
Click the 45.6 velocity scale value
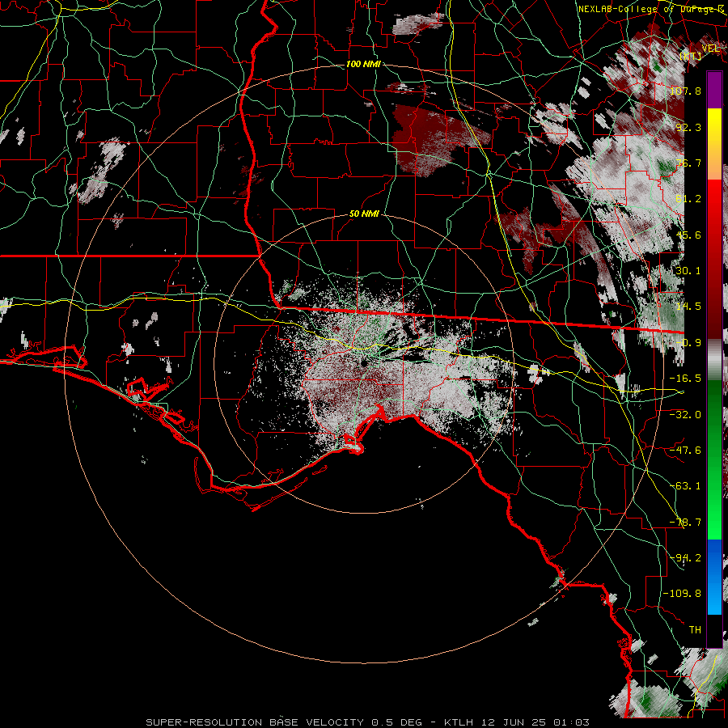pos(688,235)
